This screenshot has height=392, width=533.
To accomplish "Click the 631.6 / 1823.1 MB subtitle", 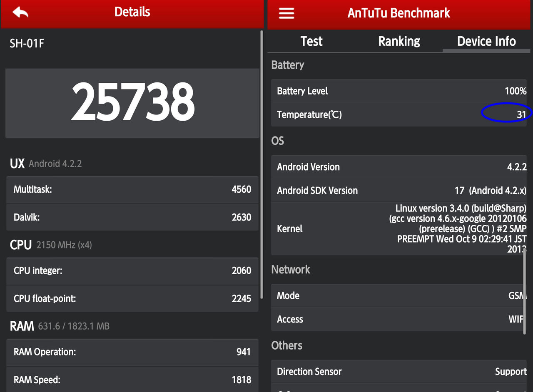I will click(74, 326).
